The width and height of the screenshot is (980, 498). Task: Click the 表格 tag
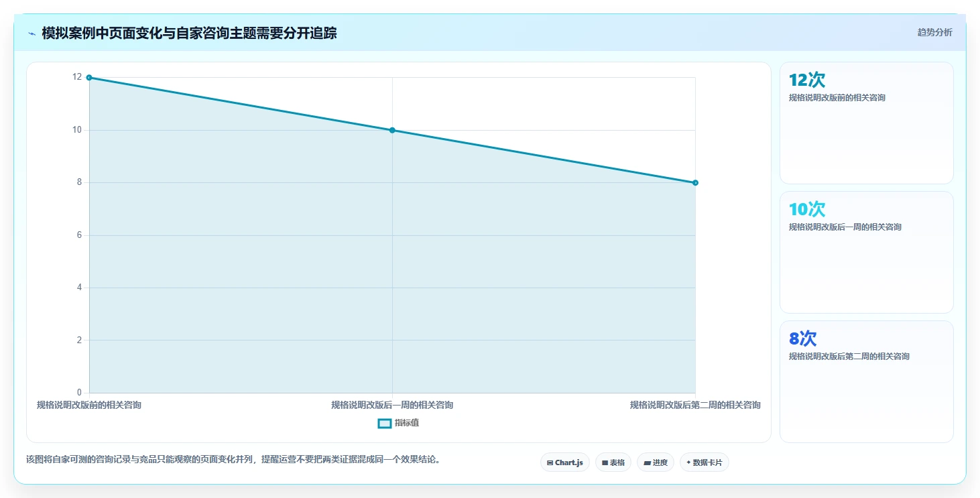coord(613,462)
